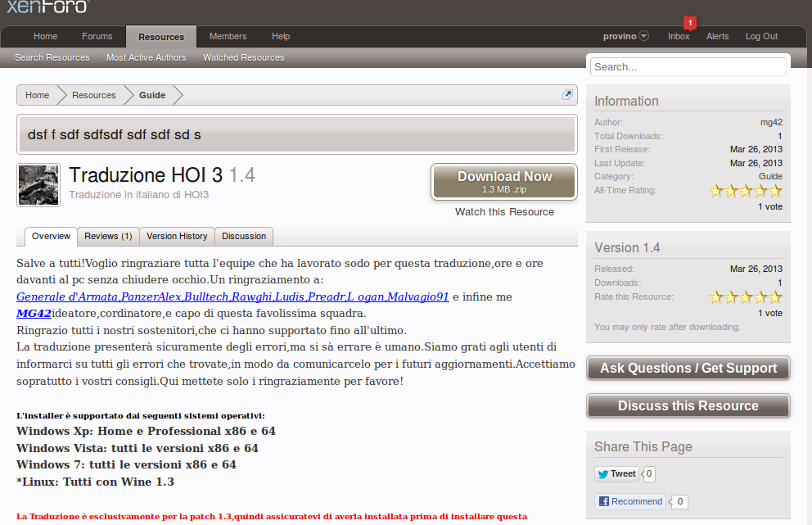The width and height of the screenshot is (812, 525).
Task: Open Most Active Authors link
Action: (146, 57)
